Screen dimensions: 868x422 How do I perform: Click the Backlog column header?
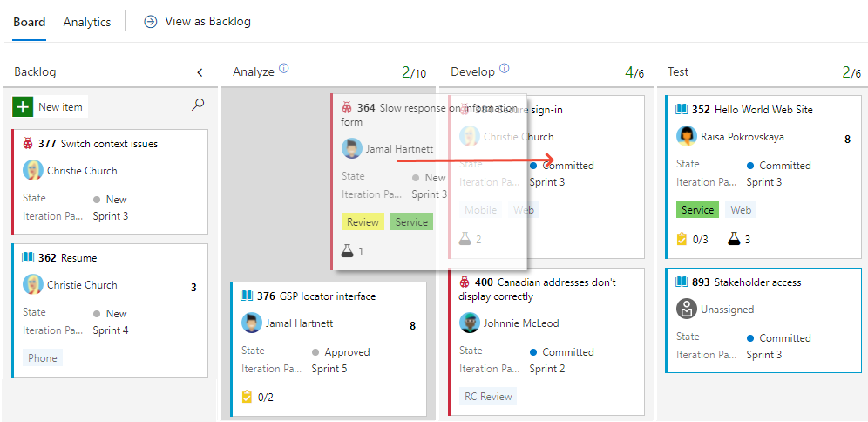(35, 72)
